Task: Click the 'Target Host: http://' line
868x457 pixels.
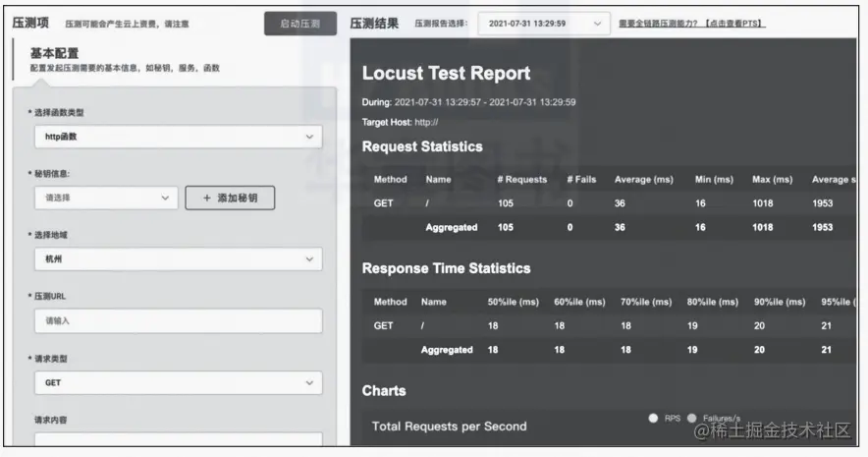Action: [x=400, y=122]
